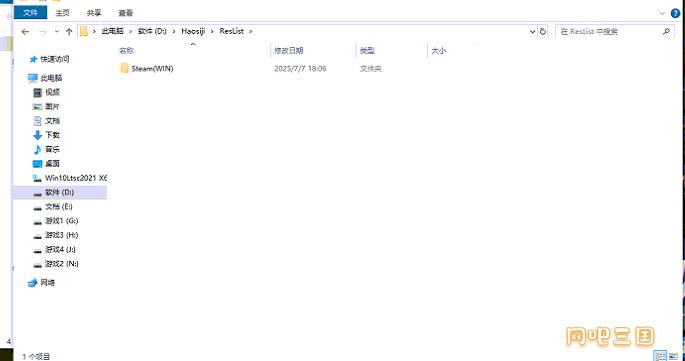This screenshot has height=361, width=685.
Task: Switch to details view in status bar
Action: click(x=660, y=356)
